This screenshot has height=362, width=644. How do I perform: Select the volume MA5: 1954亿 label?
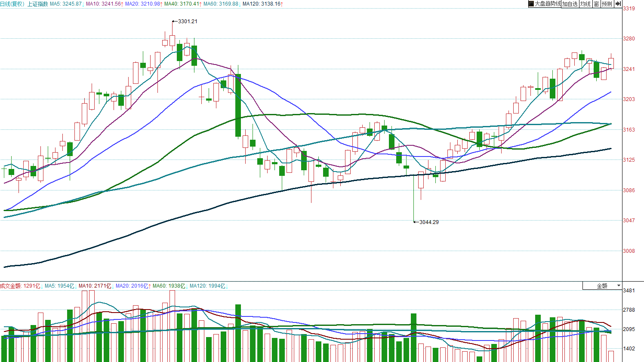pyautogui.click(x=60, y=286)
